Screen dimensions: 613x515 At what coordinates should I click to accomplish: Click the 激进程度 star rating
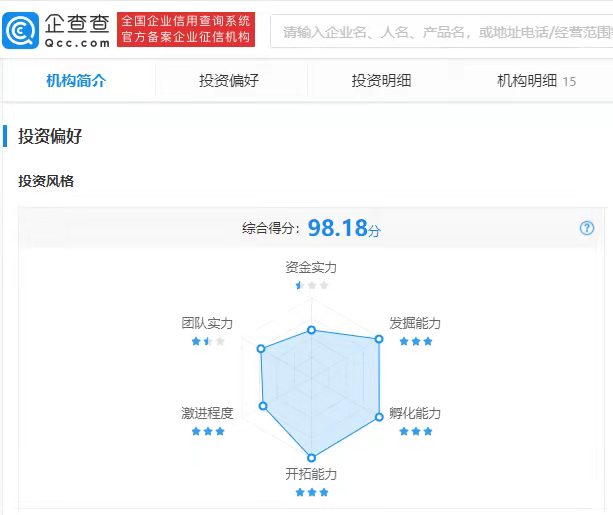208,431
